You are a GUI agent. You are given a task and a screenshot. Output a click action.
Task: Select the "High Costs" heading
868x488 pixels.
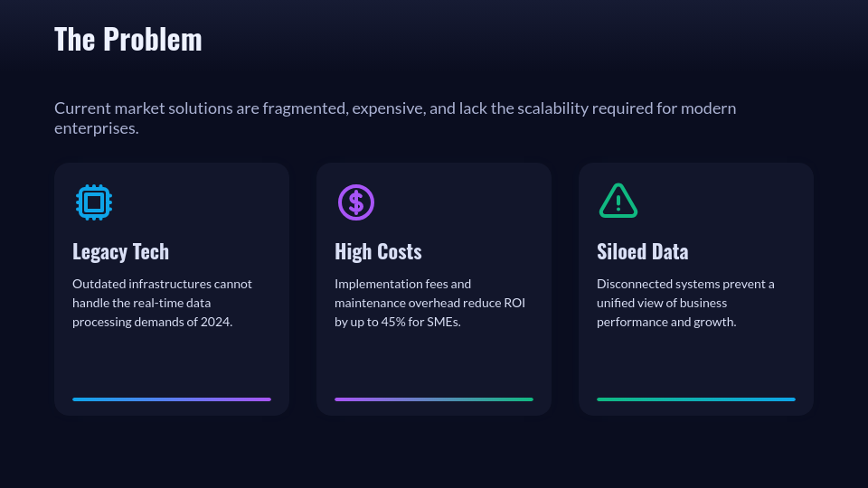(378, 251)
